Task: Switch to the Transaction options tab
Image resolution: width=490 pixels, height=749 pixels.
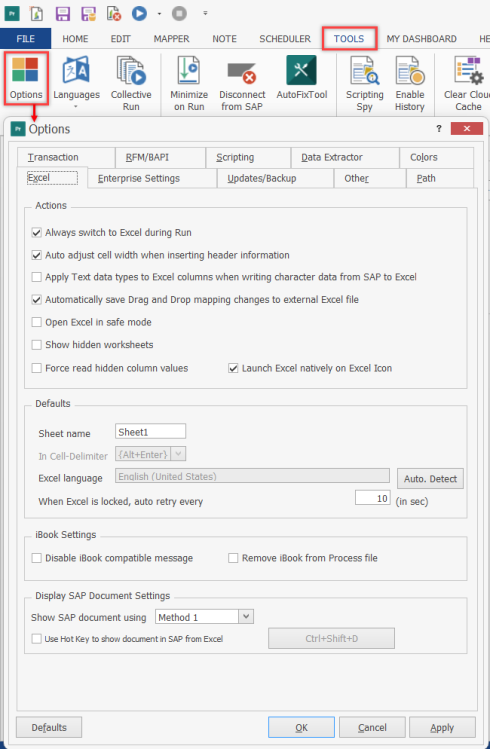Action: (66, 157)
